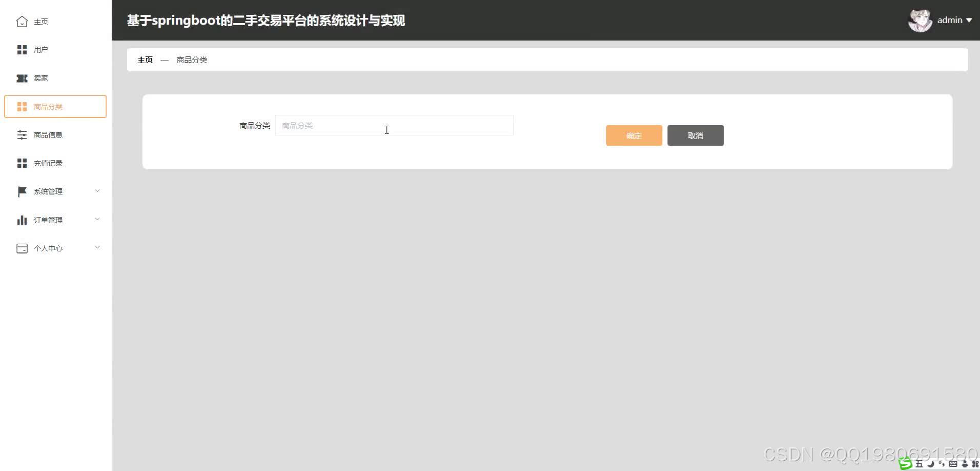Select the 商品信息 sliders icon
The image size is (980, 471).
22,134
